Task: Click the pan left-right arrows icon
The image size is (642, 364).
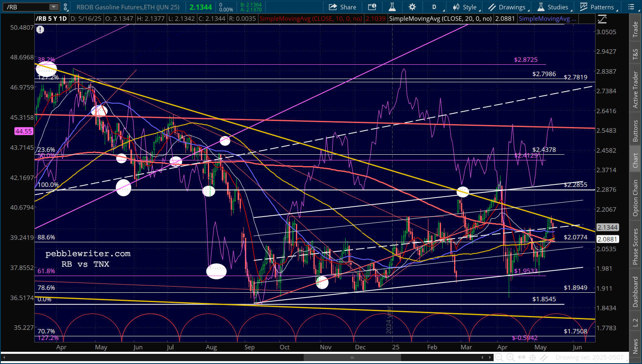Action: point(522,357)
